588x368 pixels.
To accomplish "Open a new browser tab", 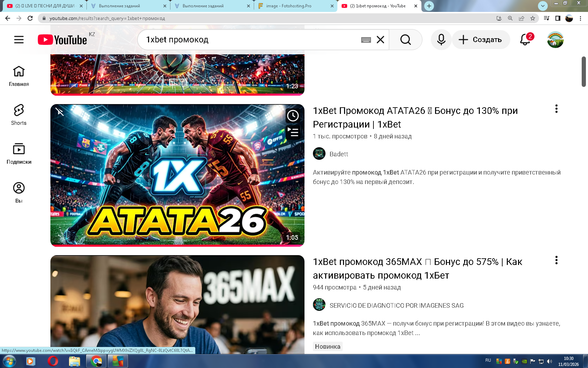I will tap(429, 6).
